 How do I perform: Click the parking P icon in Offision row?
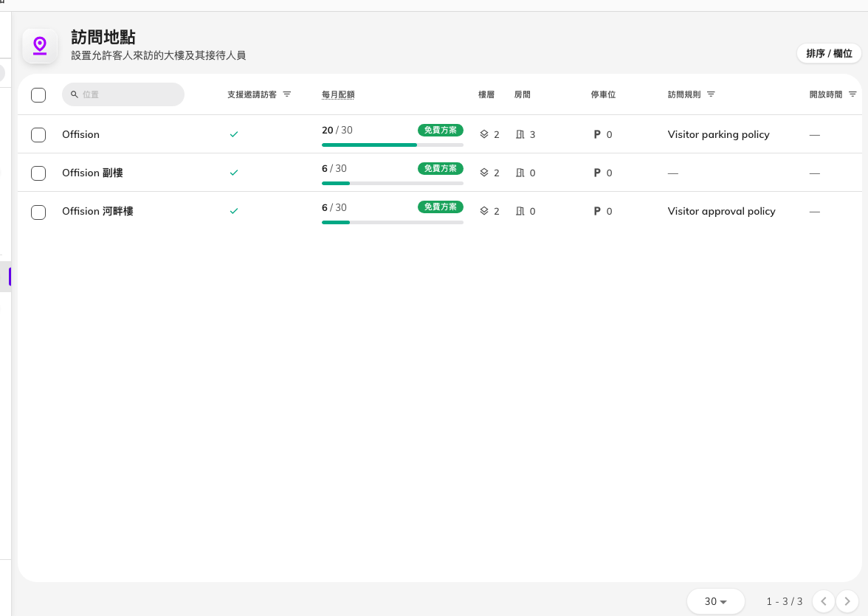(597, 134)
